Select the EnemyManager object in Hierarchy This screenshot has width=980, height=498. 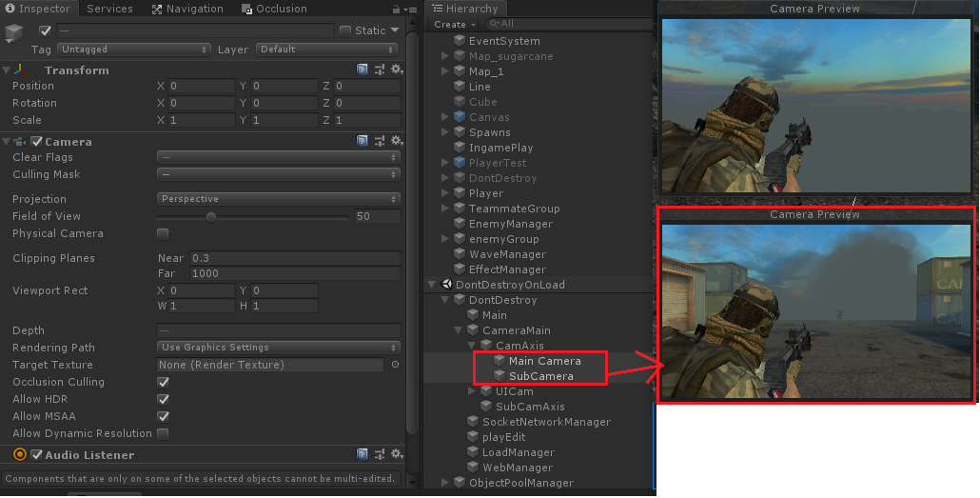[511, 224]
